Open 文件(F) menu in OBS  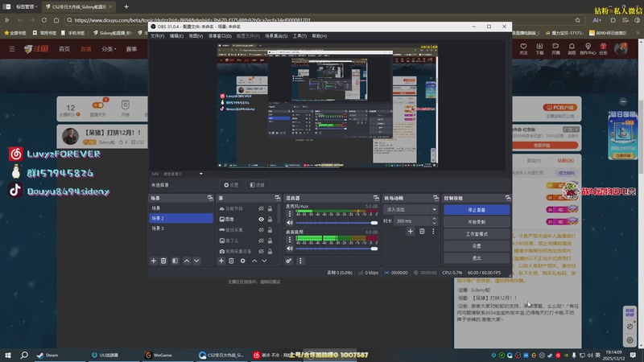(x=157, y=36)
